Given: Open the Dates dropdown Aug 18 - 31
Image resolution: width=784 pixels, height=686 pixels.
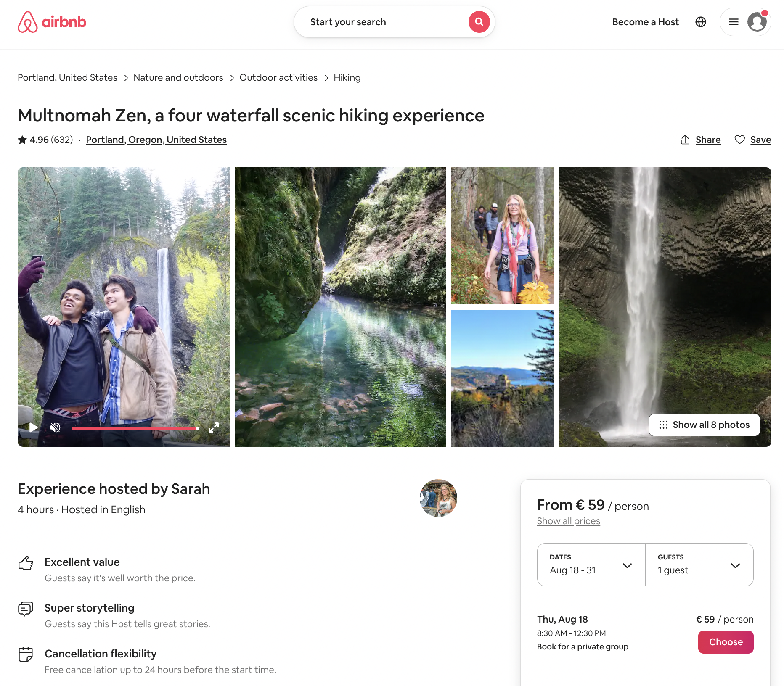Looking at the screenshot, I should [x=591, y=565].
